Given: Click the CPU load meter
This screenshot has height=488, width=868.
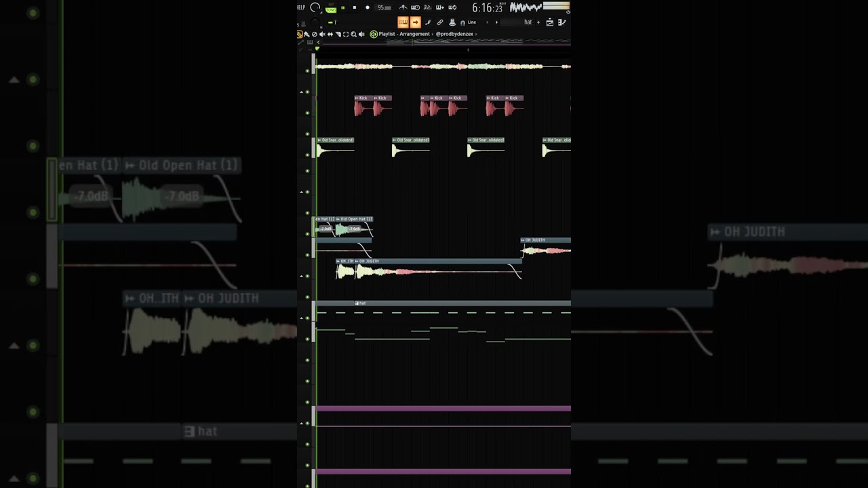Looking at the screenshot, I should point(556,6).
